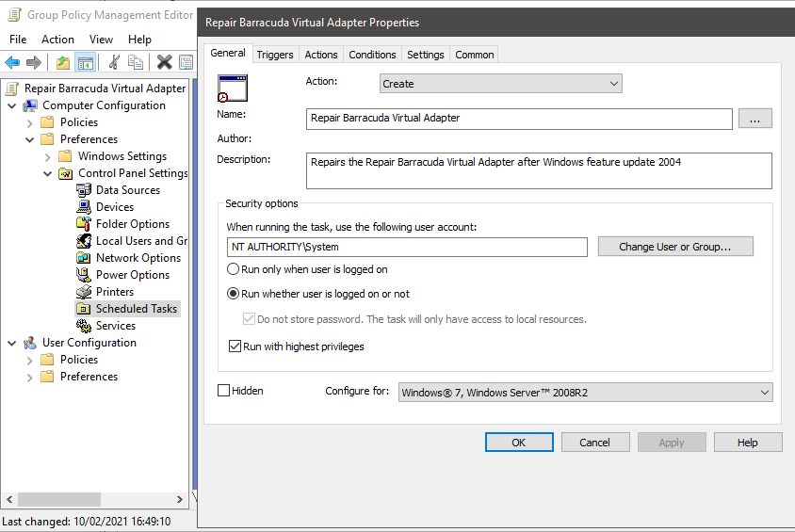
Task: Click the scheduled task window icon in dialog
Action: (233, 89)
